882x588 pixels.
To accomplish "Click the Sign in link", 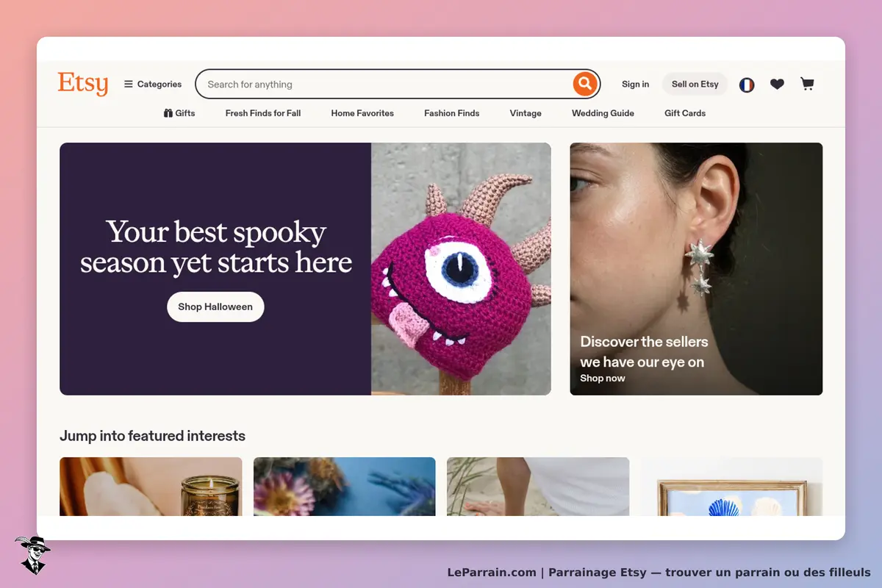I will (635, 85).
